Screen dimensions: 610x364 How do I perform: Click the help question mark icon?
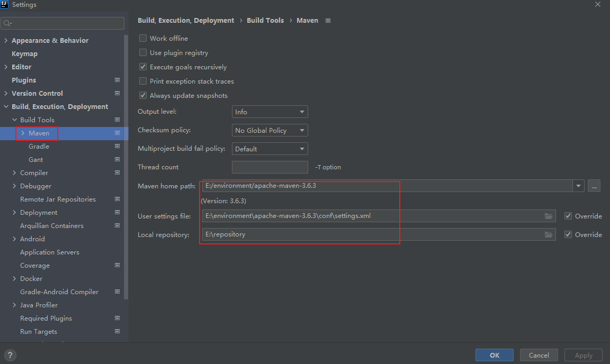click(10, 355)
